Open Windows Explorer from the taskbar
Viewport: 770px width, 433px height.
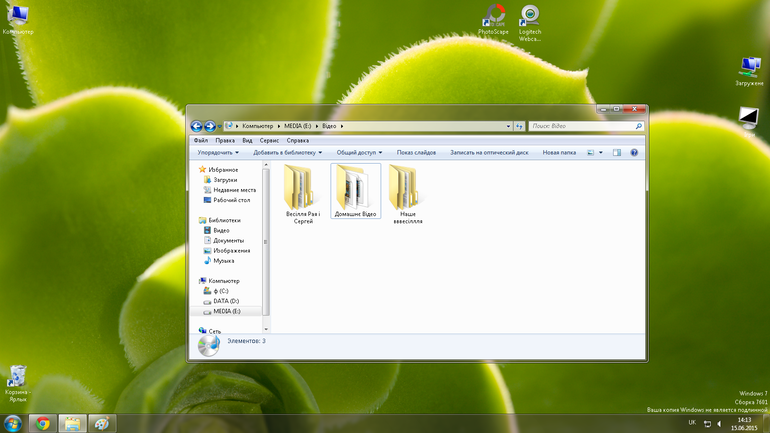coord(73,423)
